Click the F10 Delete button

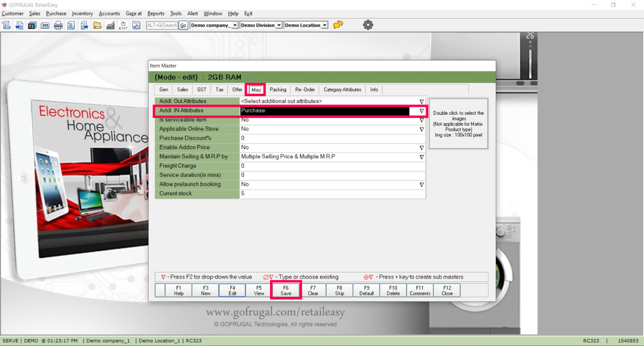pos(393,290)
